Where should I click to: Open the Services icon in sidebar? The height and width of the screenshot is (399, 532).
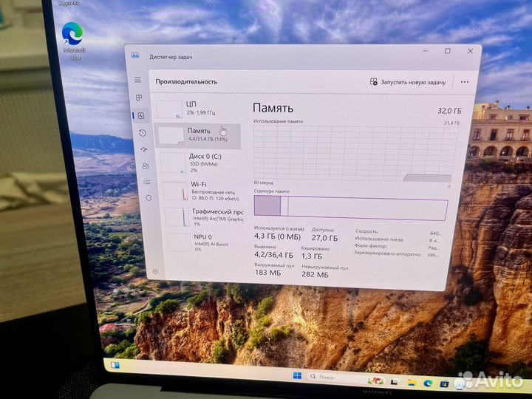point(149,198)
